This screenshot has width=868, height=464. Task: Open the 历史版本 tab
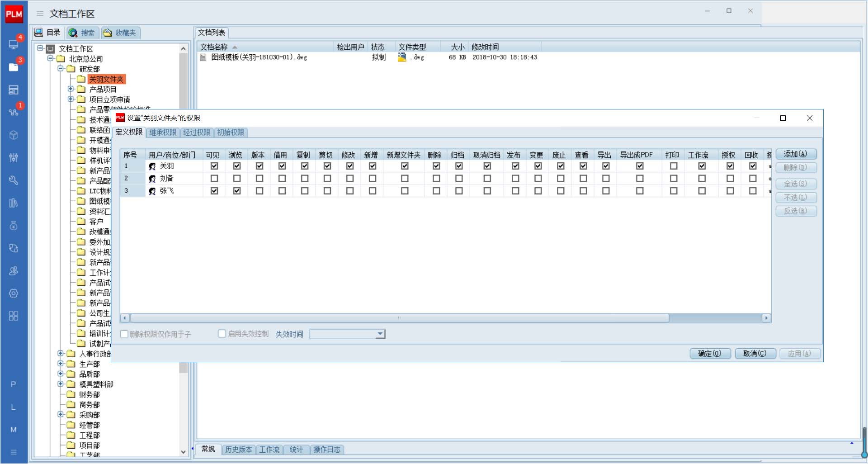(238, 450)
